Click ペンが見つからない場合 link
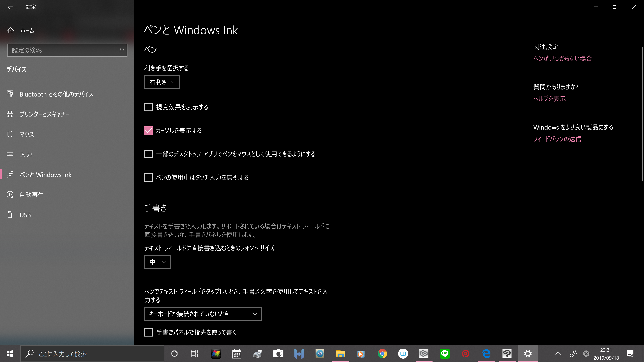Viewport: 644px width, 362px height. click(x=562, y=58)
